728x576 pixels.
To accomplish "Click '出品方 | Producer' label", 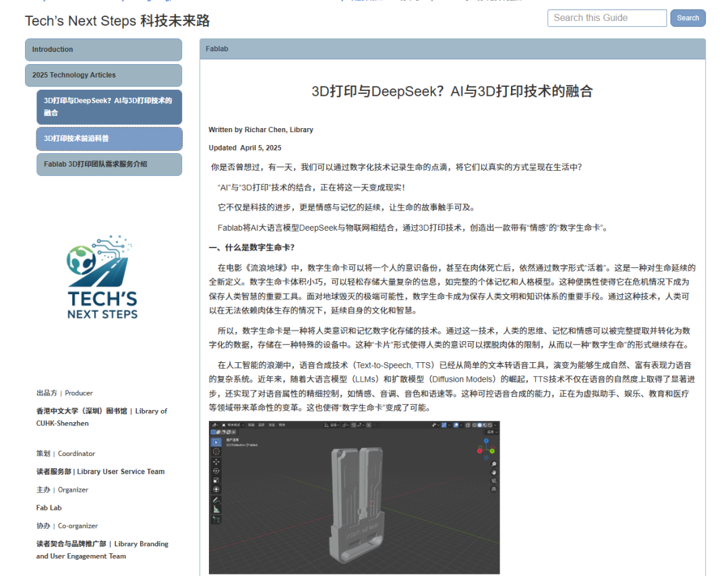I will tap(65, 393).
